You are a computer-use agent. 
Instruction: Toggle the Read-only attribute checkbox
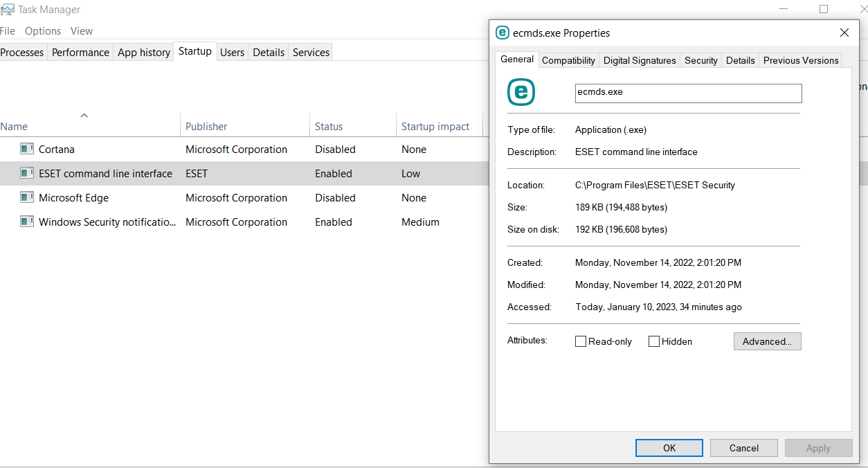coord(581,341)
